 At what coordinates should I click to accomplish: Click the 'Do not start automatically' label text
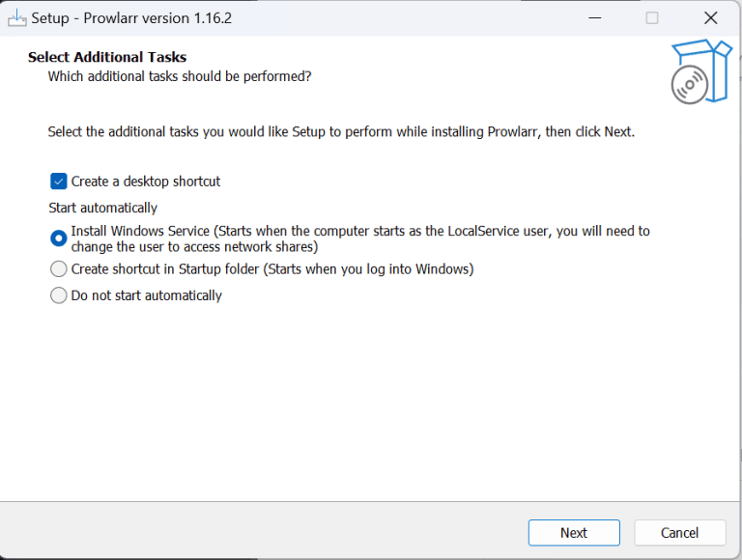[x=147, y=295]
